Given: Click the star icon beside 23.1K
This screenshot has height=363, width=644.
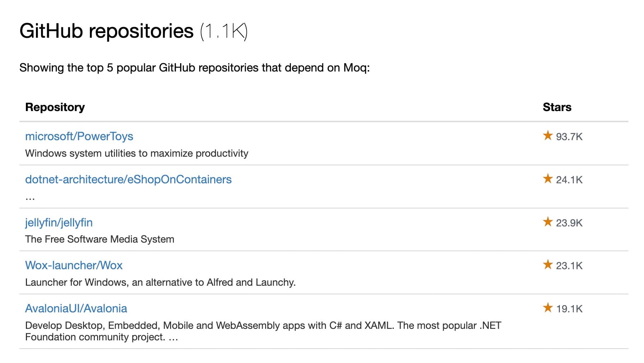Looking at the screenshot, I should (x=548, y=265).
